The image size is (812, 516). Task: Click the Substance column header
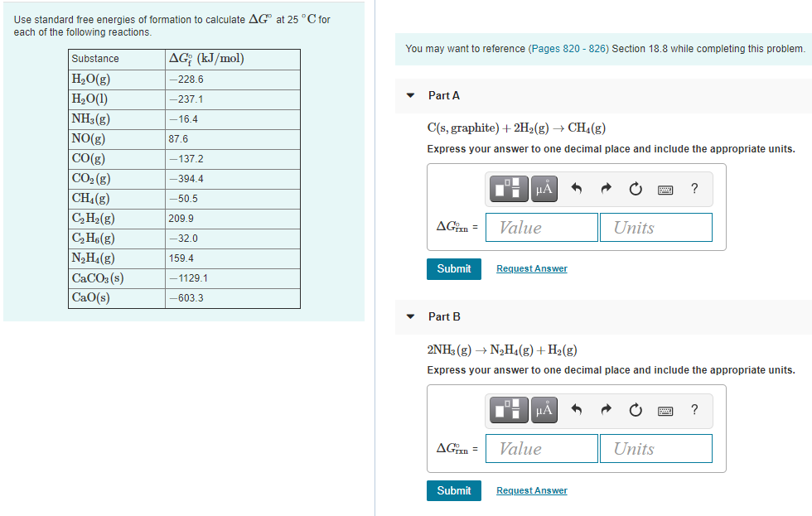117,59
